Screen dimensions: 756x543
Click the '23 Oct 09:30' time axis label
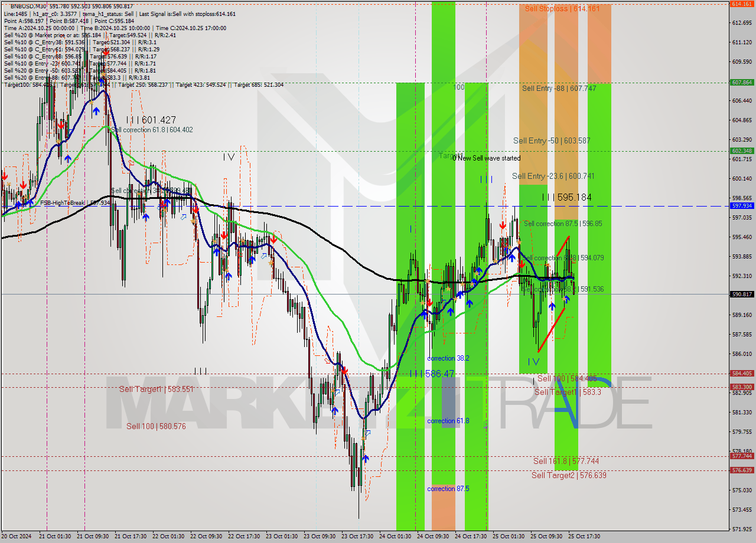click(319, 537)
